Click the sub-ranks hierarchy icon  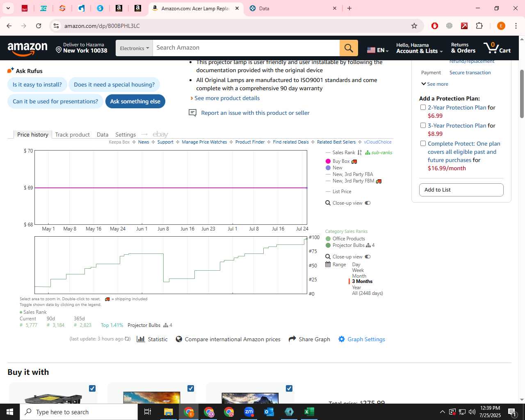[367, 153]
